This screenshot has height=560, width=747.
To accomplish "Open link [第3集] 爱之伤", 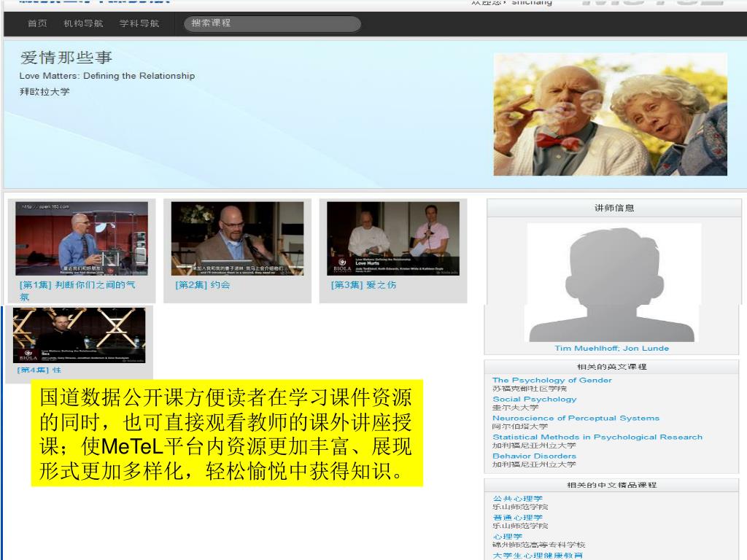I will (x=363, y=285).
